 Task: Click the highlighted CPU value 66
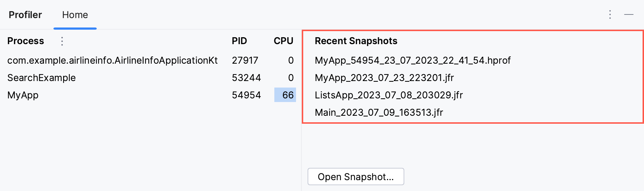tap(287, 95)
